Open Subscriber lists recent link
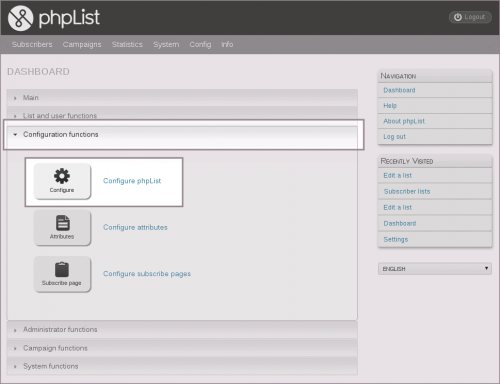The width and height of the screenshot is (500, 384). (407, 191)
